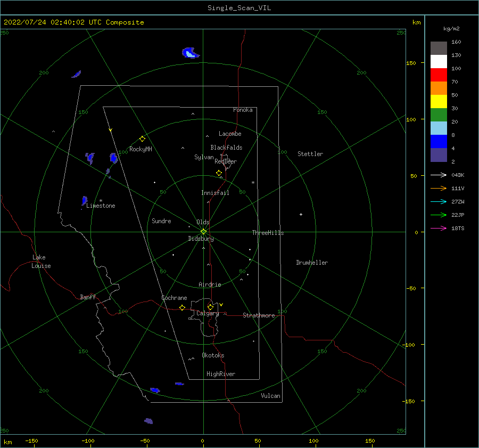
Task: Click the Lacombe town label
Action: pos(230,134)
